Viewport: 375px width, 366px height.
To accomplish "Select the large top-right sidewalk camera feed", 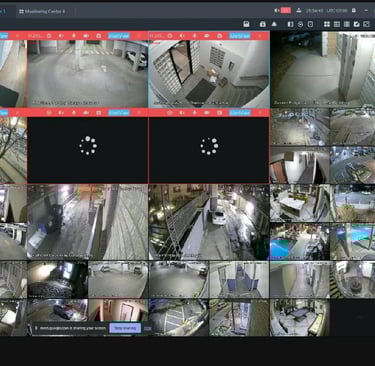I will coord(323,69).
